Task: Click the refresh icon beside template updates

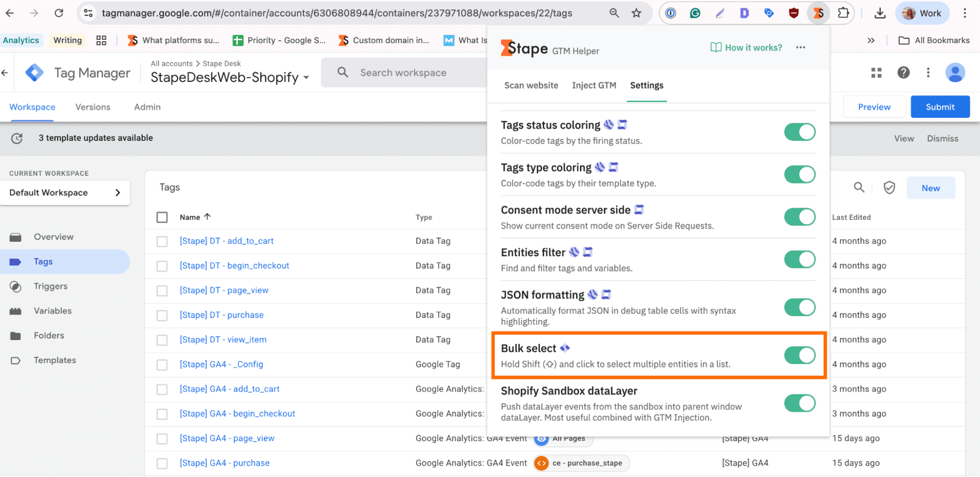Action: point(17,138)
